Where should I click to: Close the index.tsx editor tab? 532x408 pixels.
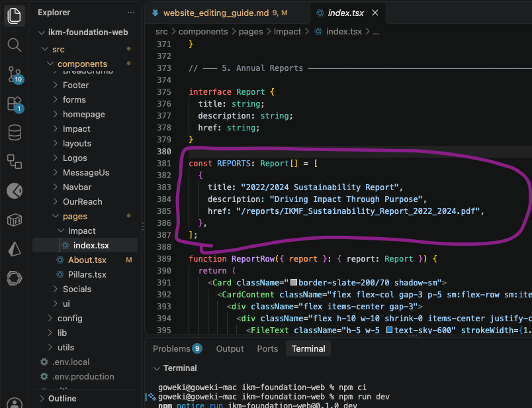point(375,13)
